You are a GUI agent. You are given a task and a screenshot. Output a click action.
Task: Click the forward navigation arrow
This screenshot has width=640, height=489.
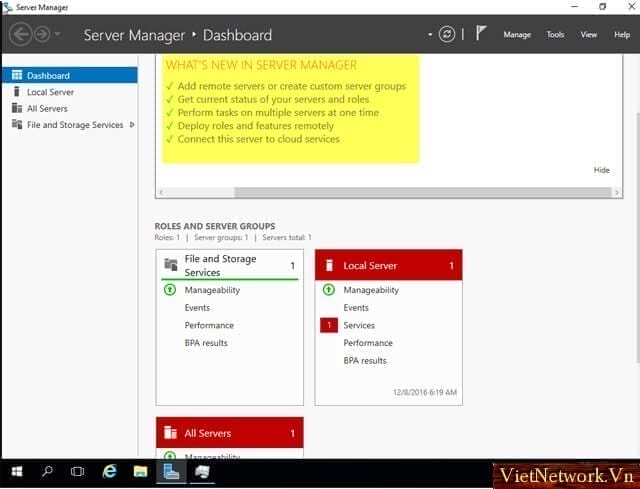tap(42, 34)
